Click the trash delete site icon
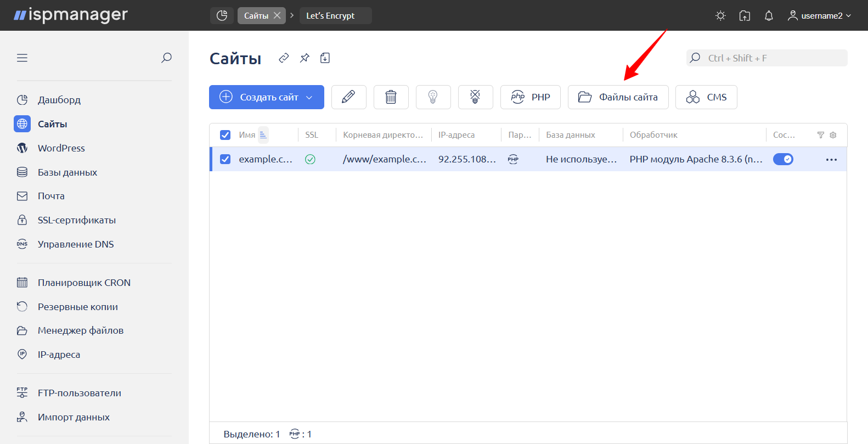868x444 pixels. pos(391,97)
